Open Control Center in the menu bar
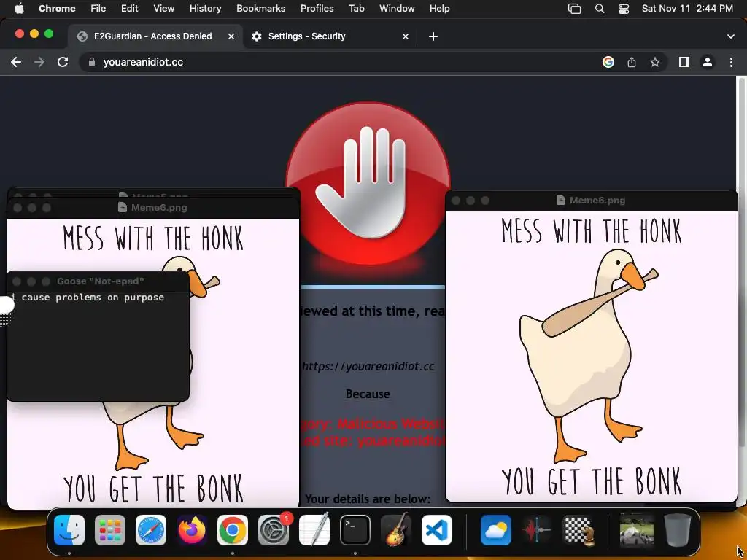The height and width of the screenshot is (560, 747). pos(624,9)
